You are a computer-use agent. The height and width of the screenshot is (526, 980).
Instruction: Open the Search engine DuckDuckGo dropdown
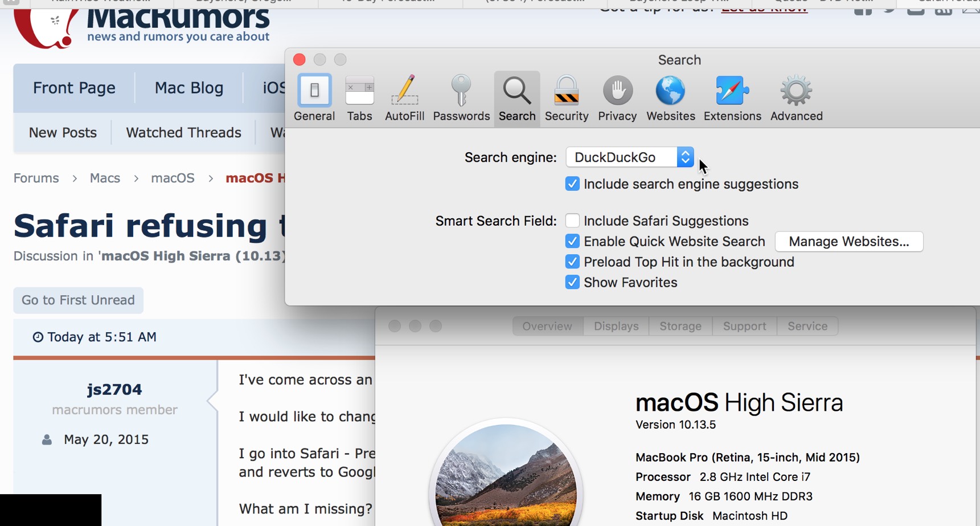(x=630, y=157)
